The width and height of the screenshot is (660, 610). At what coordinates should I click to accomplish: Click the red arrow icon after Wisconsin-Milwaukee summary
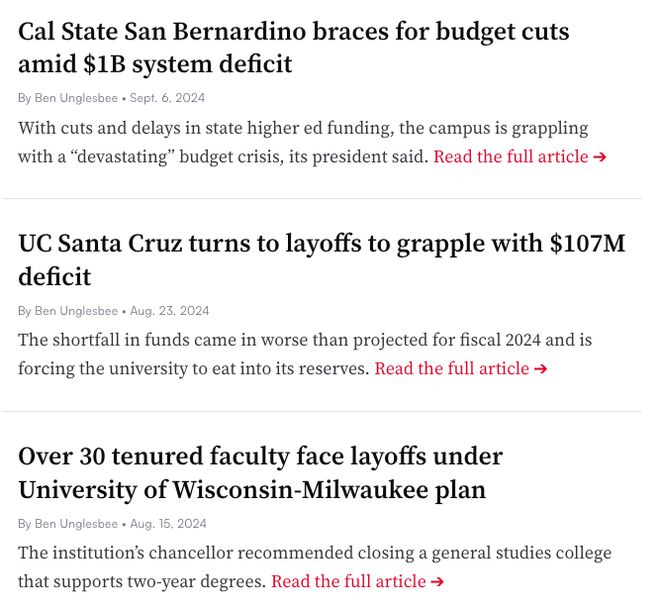[437, 582]
